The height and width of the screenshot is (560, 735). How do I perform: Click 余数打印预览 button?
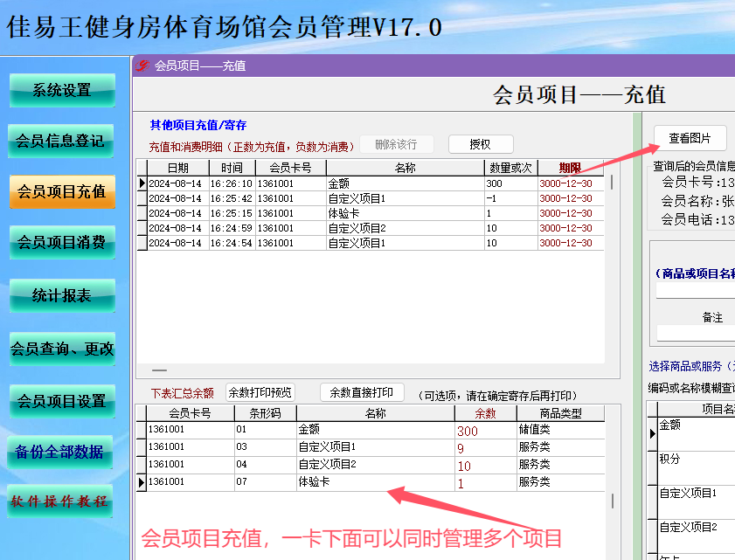click(x=260, y=392)
